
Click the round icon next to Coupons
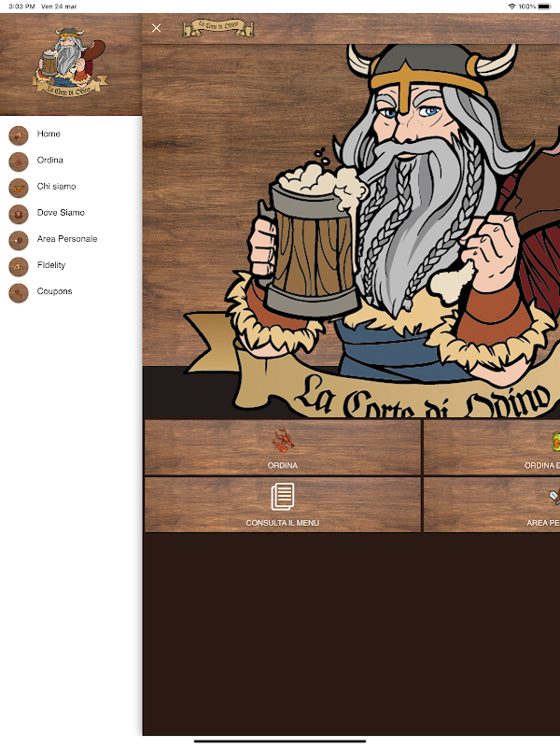click(19, 292)
